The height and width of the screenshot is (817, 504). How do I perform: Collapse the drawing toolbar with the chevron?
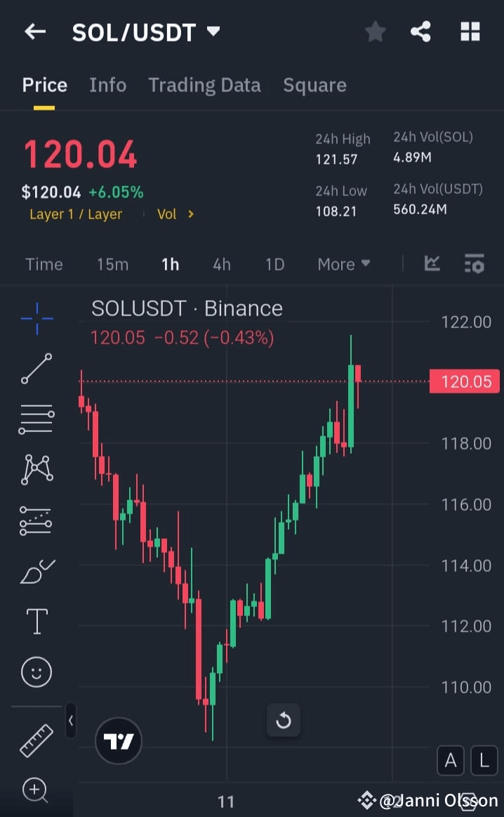pos(71,721)
